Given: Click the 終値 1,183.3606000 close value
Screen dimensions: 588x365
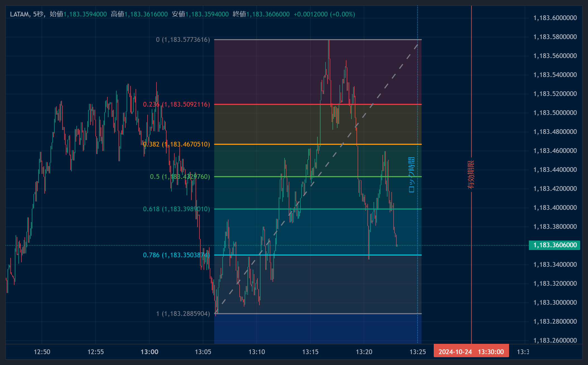Looking at the screenshot, I should pos(261,14).
